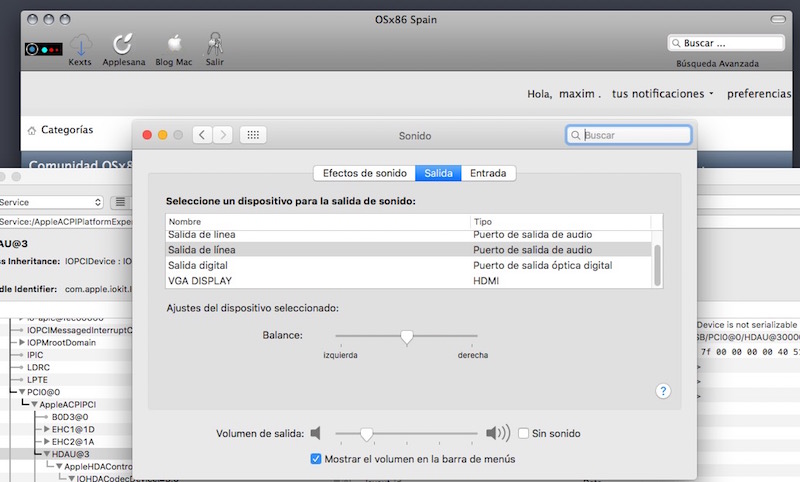Open the Service dropdown in IORegistry window
The image size is (800, 482).
click(x=51, y=202)
